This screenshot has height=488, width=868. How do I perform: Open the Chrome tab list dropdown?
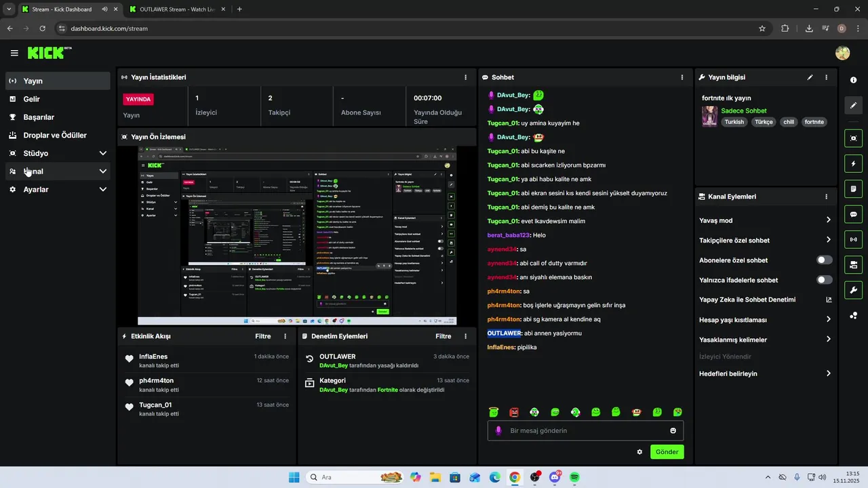(8, 9)
